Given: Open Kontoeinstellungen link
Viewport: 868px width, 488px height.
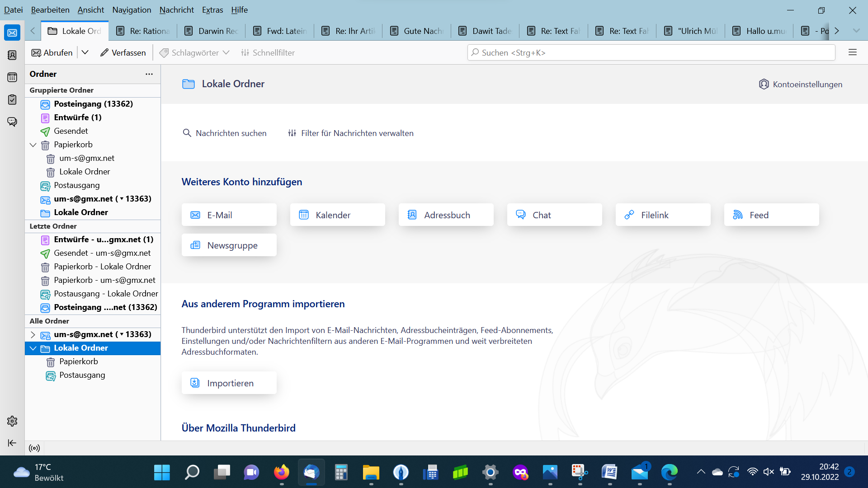Looking at the screenshot, I should (x=801, y=84).
